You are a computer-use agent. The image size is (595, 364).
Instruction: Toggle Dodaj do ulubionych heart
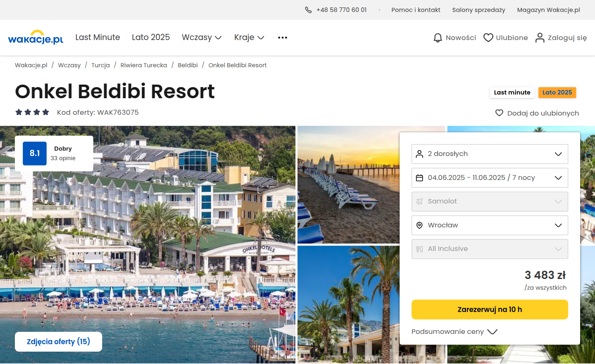(499, 113)
